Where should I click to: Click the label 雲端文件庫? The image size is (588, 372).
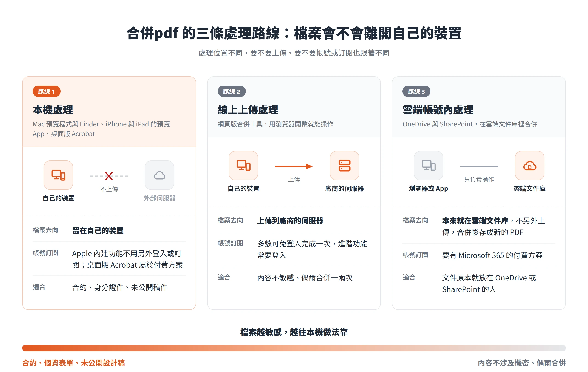(529, 189)
